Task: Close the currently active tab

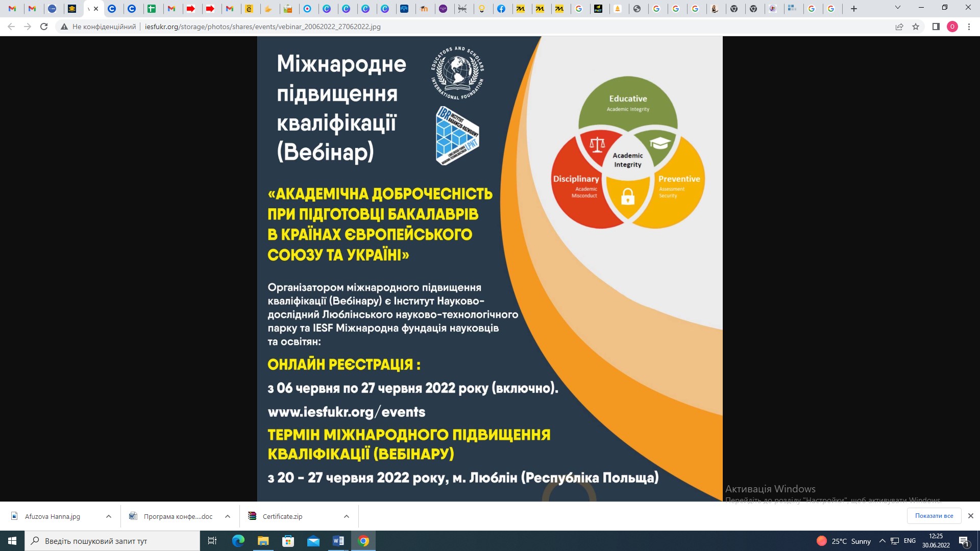Action: [96, 9]
